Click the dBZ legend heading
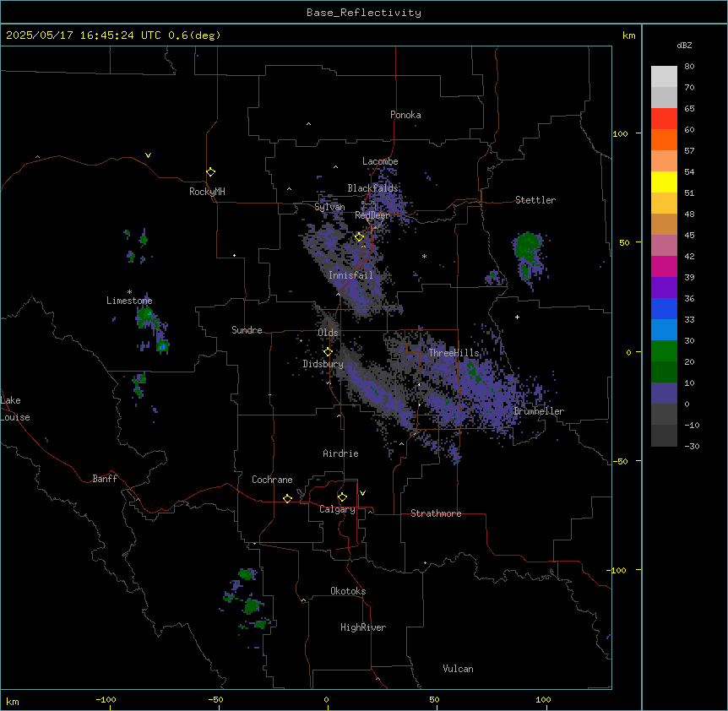Image resolution: width=728 pixels, height=711 pixels. pos(684,45)
